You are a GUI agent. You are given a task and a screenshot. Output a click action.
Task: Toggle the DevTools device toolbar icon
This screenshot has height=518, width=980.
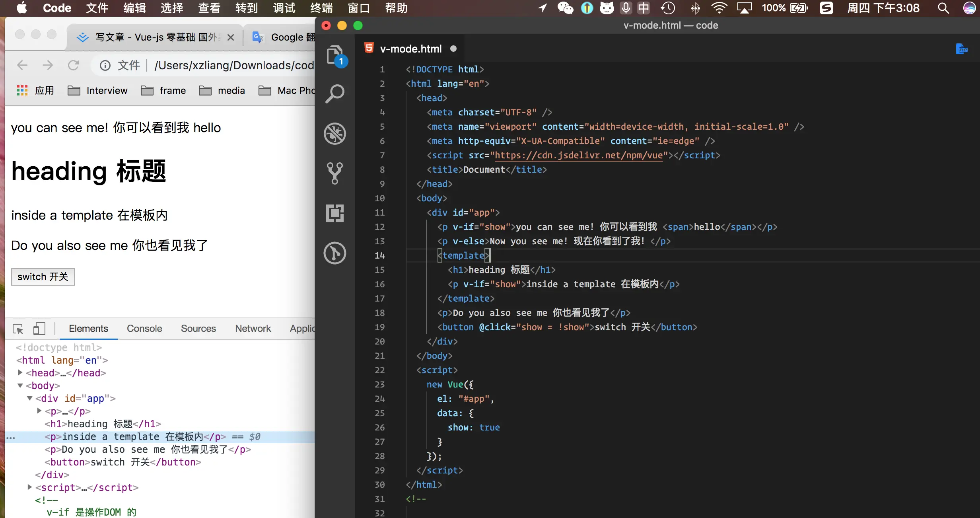pyautogui.click(x=39, y=329)
